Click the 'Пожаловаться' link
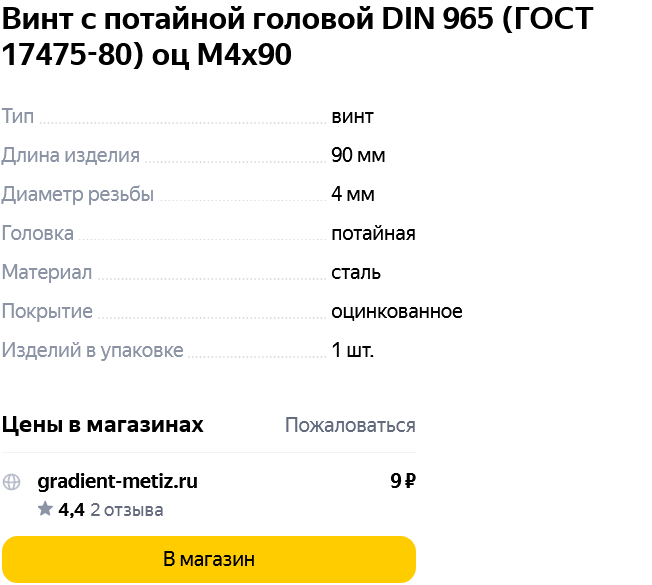Screen dimensions: 652x585 pyautogui.click(x=350, y=425)
